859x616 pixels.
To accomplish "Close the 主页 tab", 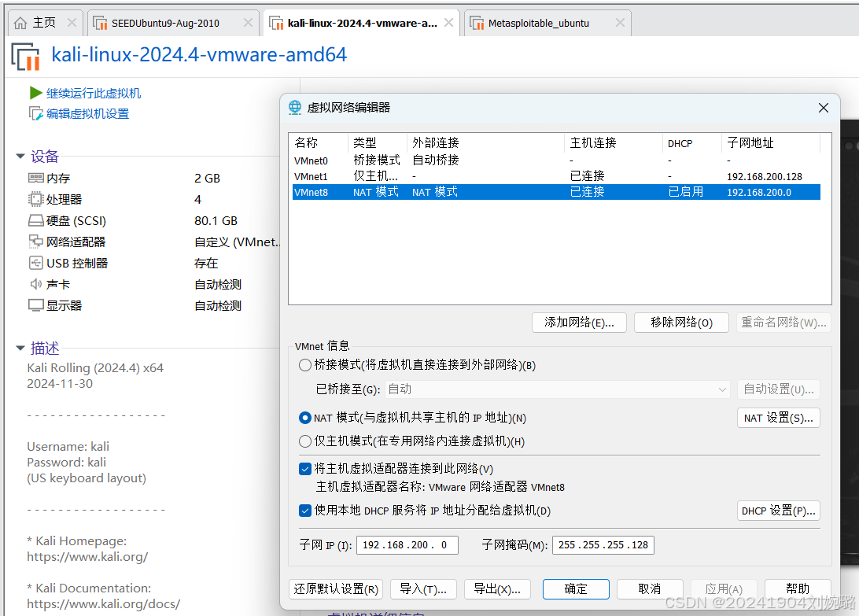I will coord(72,23).
